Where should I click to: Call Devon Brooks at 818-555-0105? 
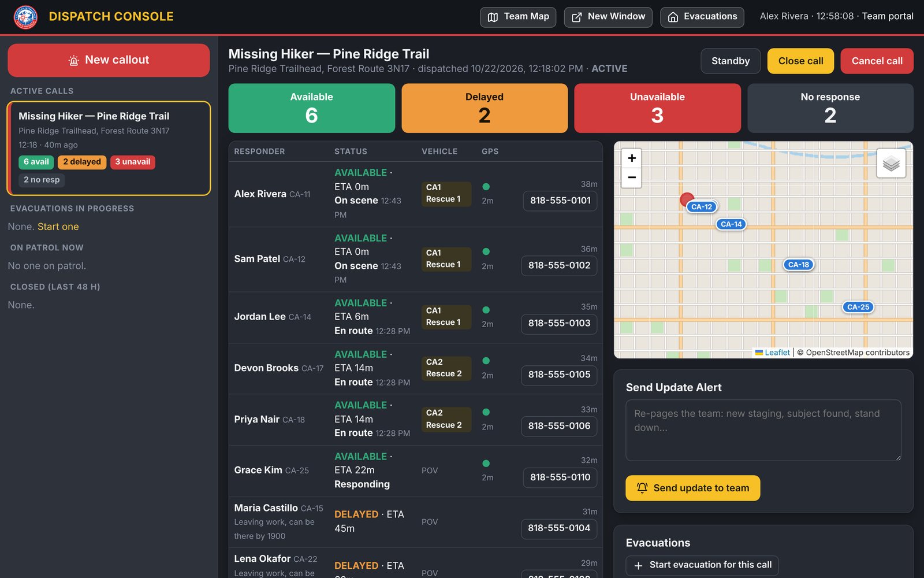point(559,375)
